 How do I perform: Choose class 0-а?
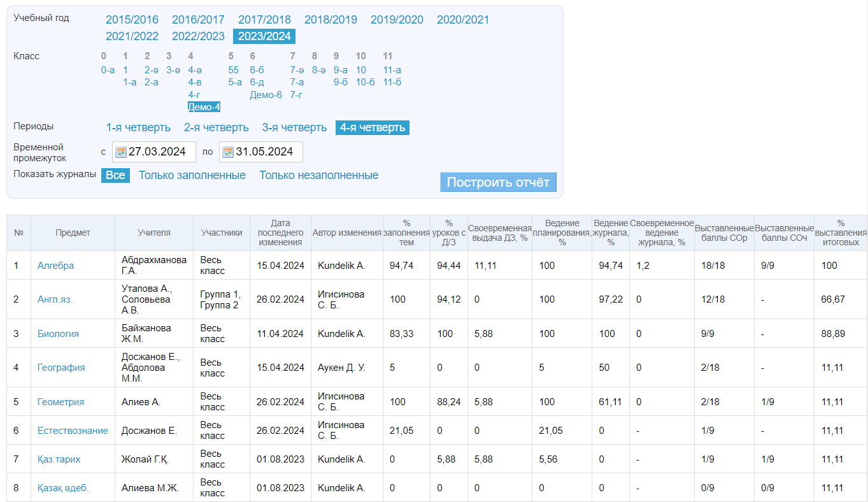pyautogui.click(x=108, y=70)
